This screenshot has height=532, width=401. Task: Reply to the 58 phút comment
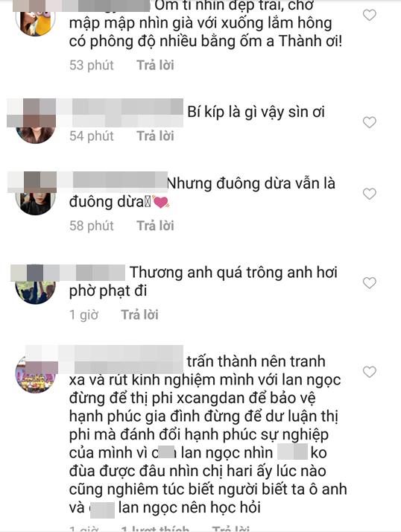tap(155, 226)
